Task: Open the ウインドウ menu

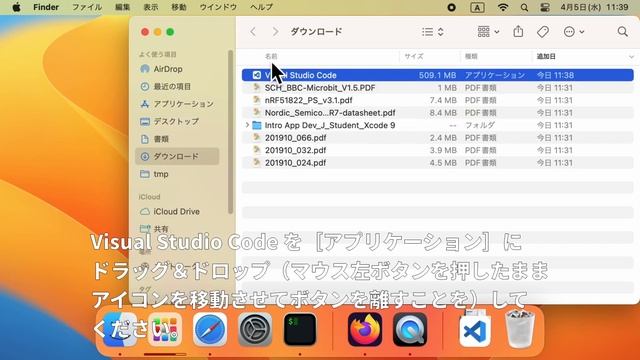Action: pyautogui.click(x=218, y=7)
